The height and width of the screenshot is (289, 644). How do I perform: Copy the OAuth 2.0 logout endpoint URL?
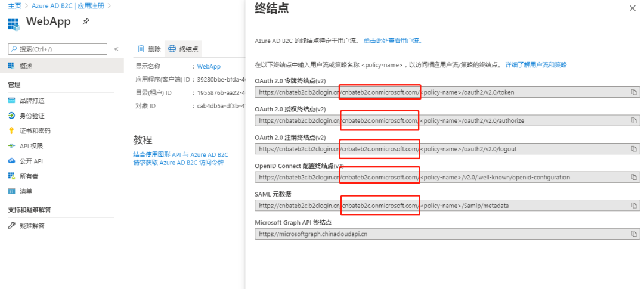(634, 148)
